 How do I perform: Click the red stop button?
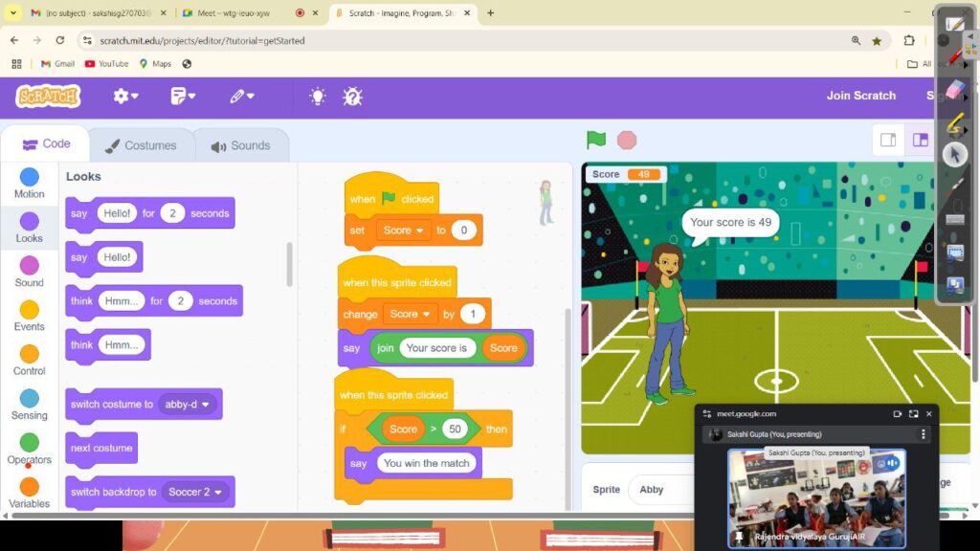point(626,140)
